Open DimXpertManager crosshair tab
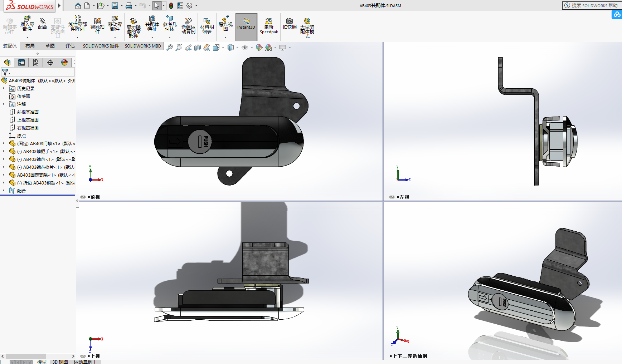The width and height of the screenshot is (622, 364). tap(50, 63)
